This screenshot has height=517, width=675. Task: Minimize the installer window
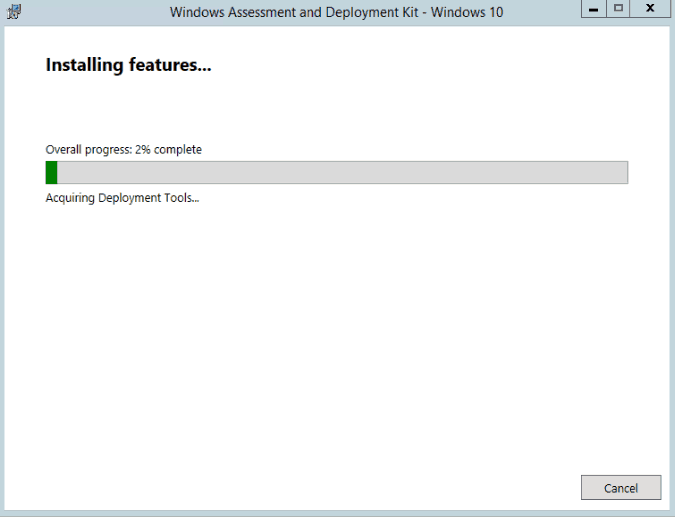594,9
